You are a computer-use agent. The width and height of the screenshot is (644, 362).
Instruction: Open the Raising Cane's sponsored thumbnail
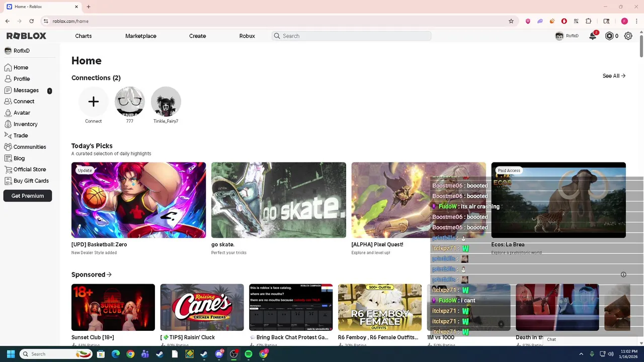coord(202,307)
